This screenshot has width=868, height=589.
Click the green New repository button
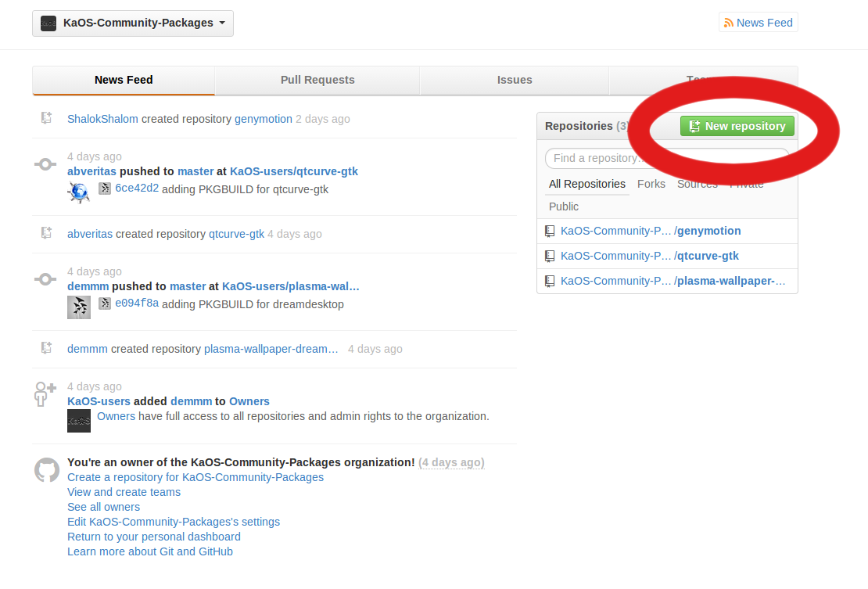737,126
